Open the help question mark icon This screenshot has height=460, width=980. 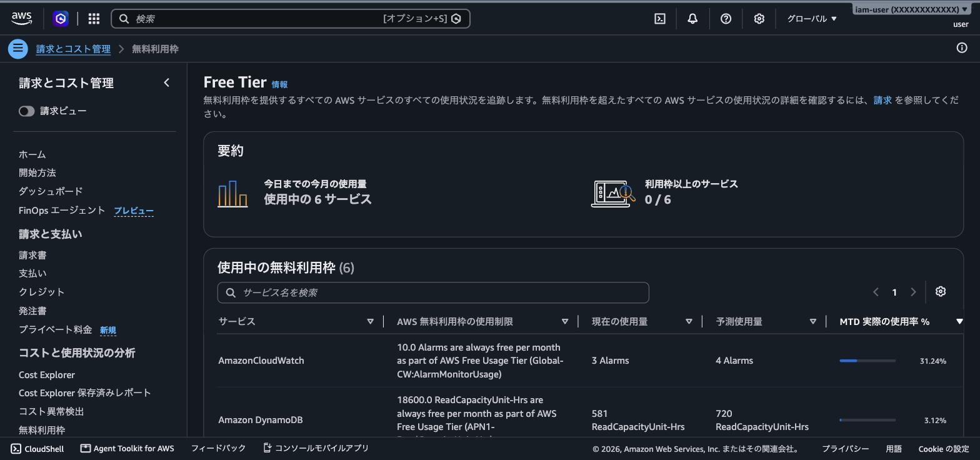pos(726,19)
